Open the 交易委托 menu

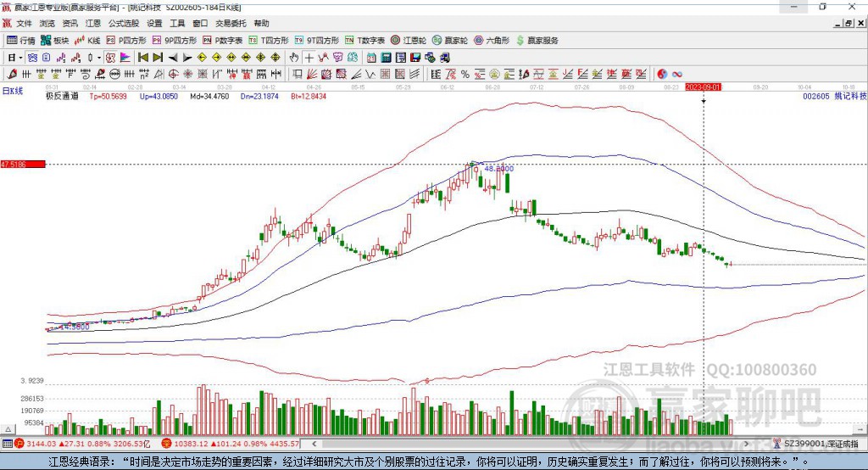[231, 23]
